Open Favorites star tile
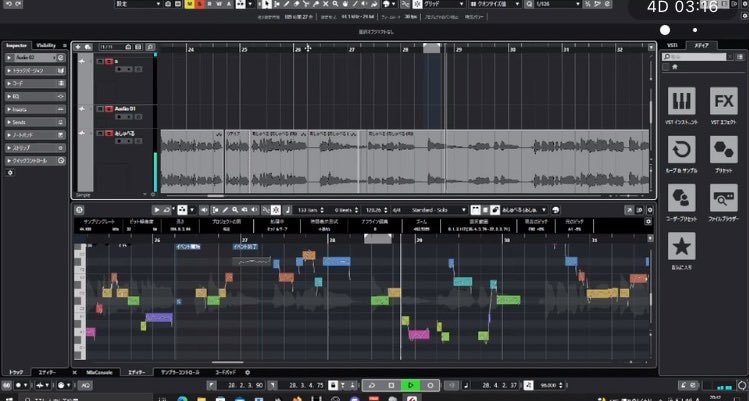Image resolution: width=749 pixels, height=401 pixels. click(681, 246)
